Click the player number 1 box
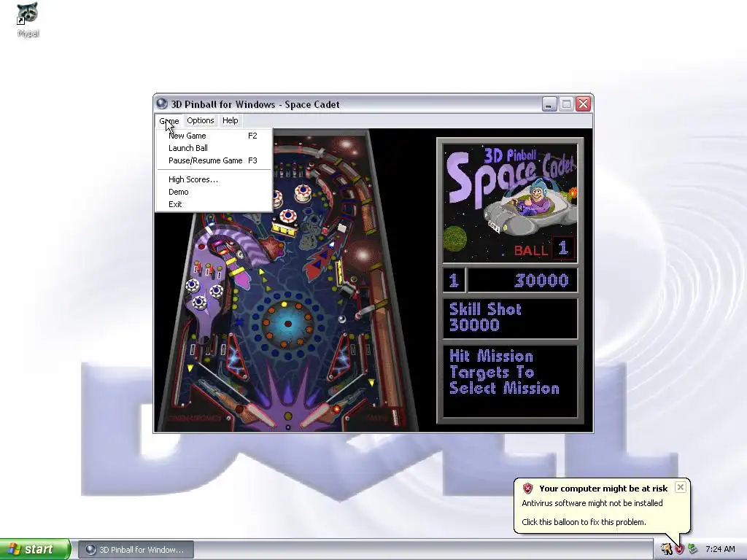The width and height of the screenshot is (747, 560). point(454,281)
